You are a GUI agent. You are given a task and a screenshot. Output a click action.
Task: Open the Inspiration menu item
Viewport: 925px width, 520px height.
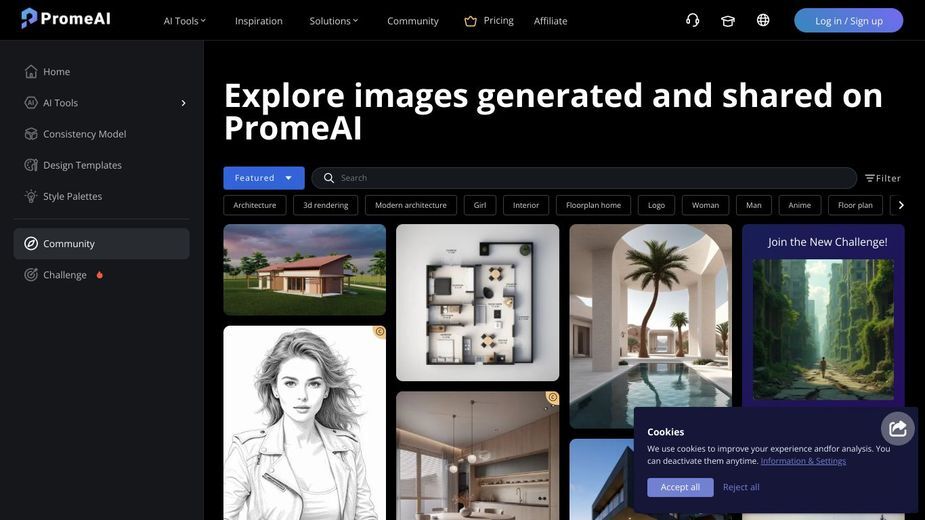pyautogui.click(x=258, y=21)
